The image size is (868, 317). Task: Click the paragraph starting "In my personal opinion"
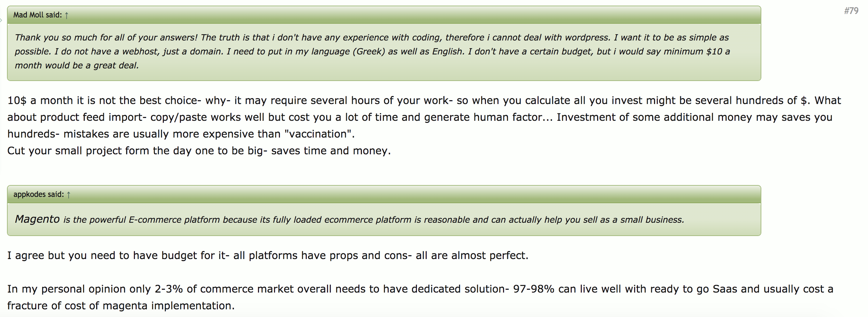418,289
